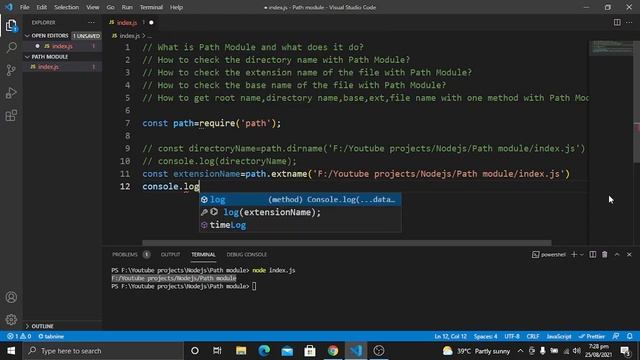The image size is (640, 360).
Task: Change encoding via UTF-8 status
Action: pyautogui.click(x=512, y=336)
